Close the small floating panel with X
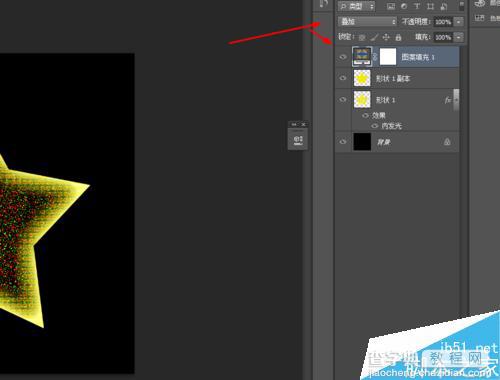The width and height of the screenshot is (500, 380). pos(303,124)
